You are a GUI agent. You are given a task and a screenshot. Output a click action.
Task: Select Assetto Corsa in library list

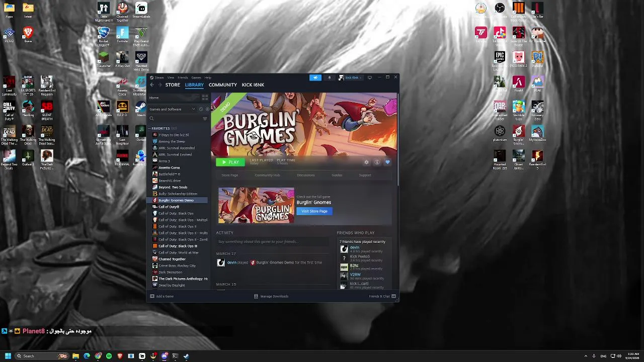[169, 167]
